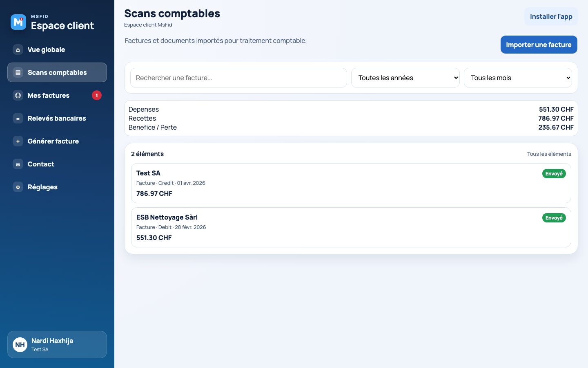Click the circle icon beside Mes factures
The image size is (588, 368).
click(18, 96)
